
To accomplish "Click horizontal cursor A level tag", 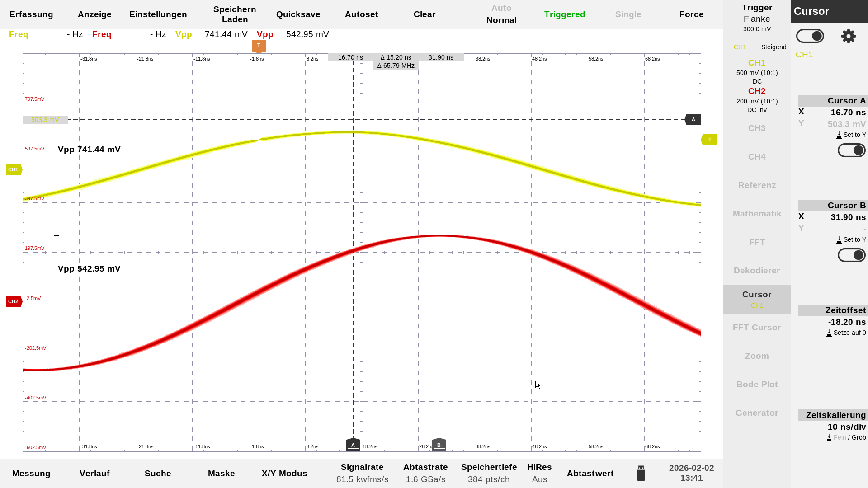I will (693, 120).
